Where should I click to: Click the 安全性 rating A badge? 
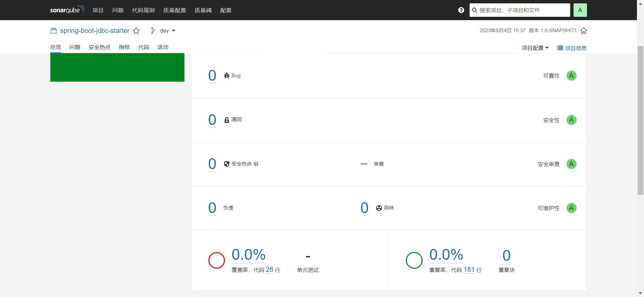[x=572, y=120]
